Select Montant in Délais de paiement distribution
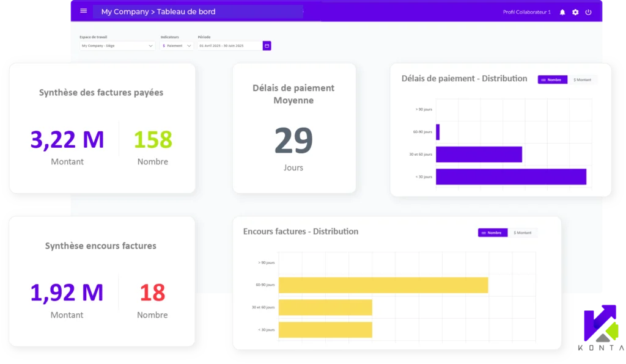The image size is (626, 364). 582,80
